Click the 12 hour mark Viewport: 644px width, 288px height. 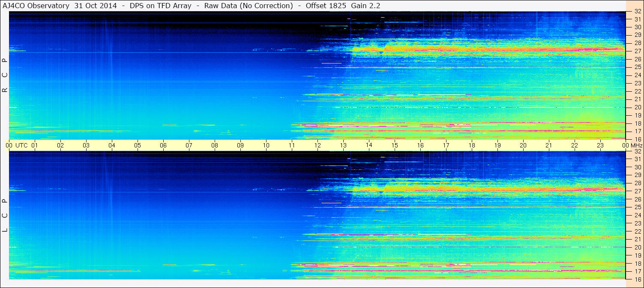pyautogui.click(x=318, y=146)
